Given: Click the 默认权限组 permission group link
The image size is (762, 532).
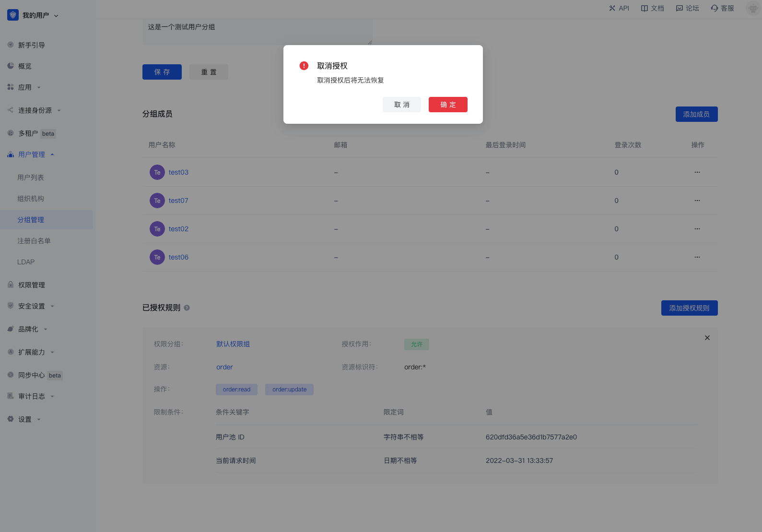Looking at the screenshot, I should tap(233, 344).
